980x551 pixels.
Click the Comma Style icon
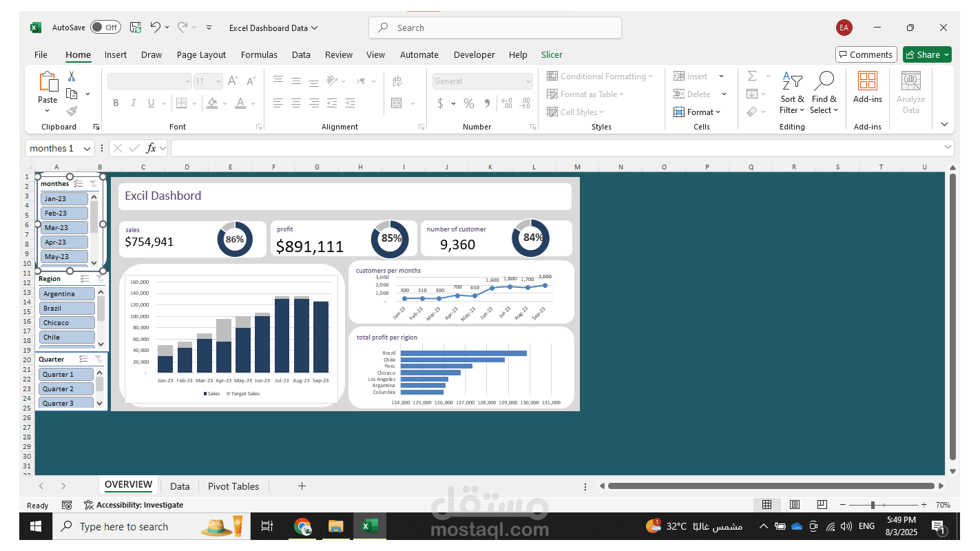click(x=488, y=103)
